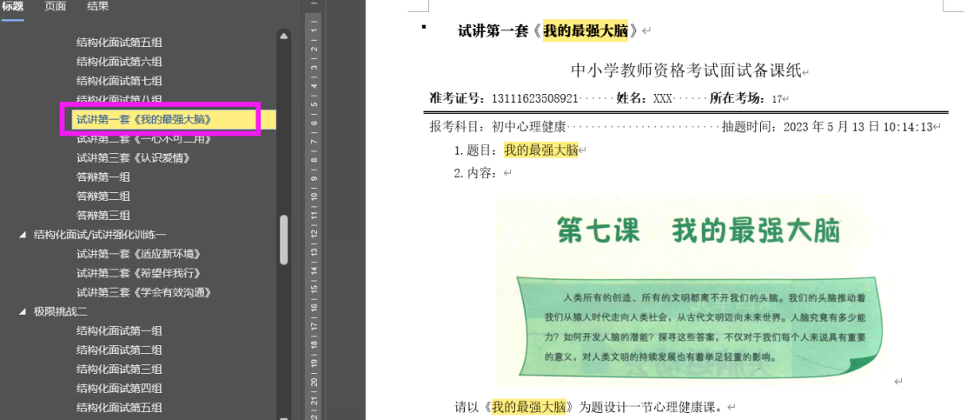Select 结构化面试第一组 under 极限挑战二
The width and height of the screenshot is (980, 420).
[x=119, y=330]
